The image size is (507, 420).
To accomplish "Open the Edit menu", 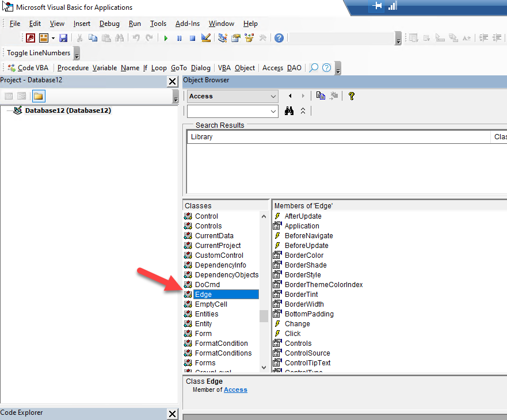I will (35, 24).
